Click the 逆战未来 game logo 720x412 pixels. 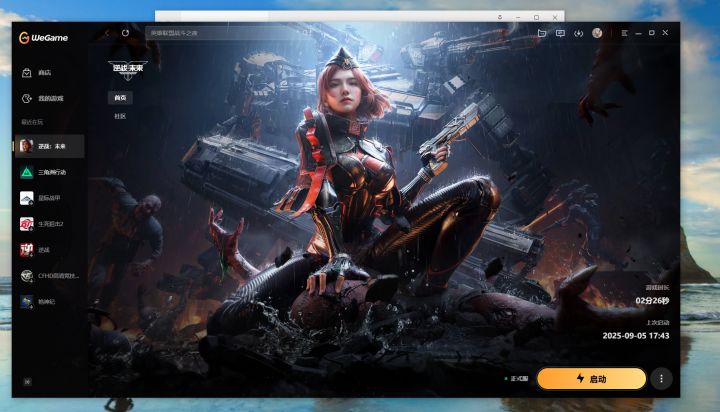tap(128, 70)
